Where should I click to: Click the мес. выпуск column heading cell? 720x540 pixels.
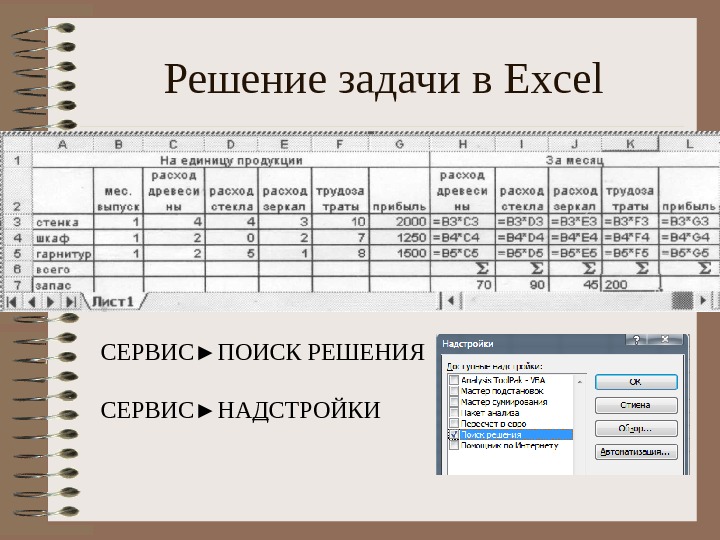[x=118, y=191]
